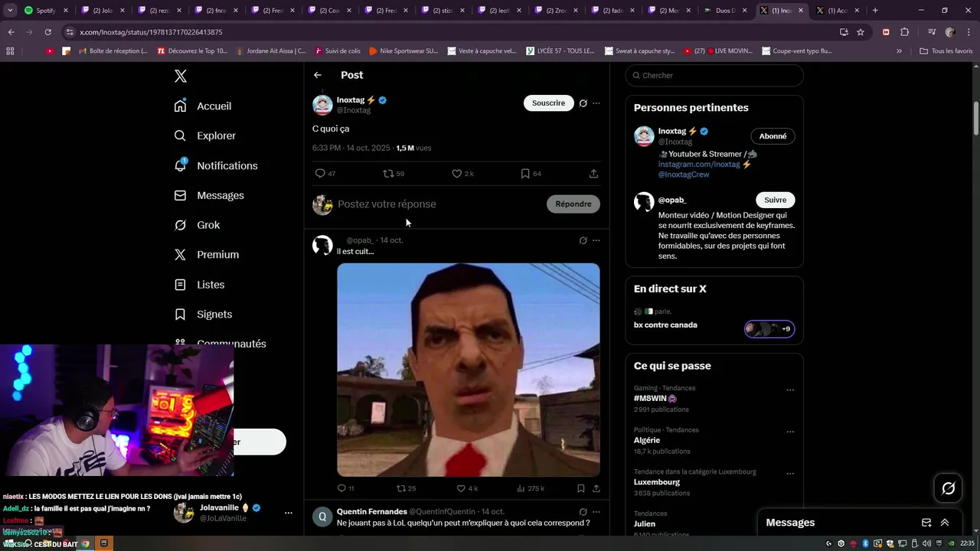Open Signets in the sidebar
This screenshot has height=551, width=980.
(x=203, y=314)
